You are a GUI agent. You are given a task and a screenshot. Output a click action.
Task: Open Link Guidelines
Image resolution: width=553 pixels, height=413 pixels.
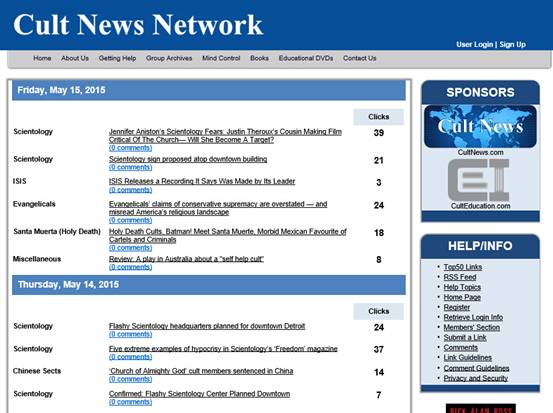(468, 358)
